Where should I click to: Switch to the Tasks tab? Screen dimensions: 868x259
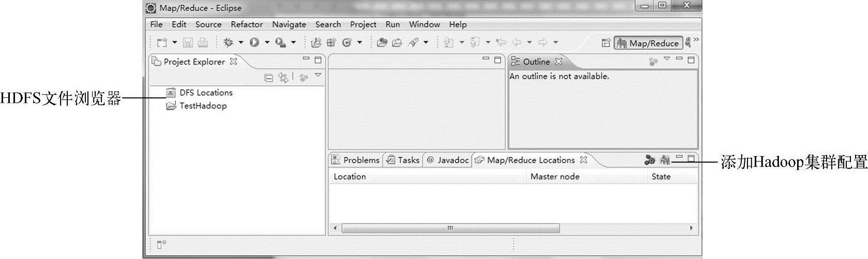(x=403, y=160)
